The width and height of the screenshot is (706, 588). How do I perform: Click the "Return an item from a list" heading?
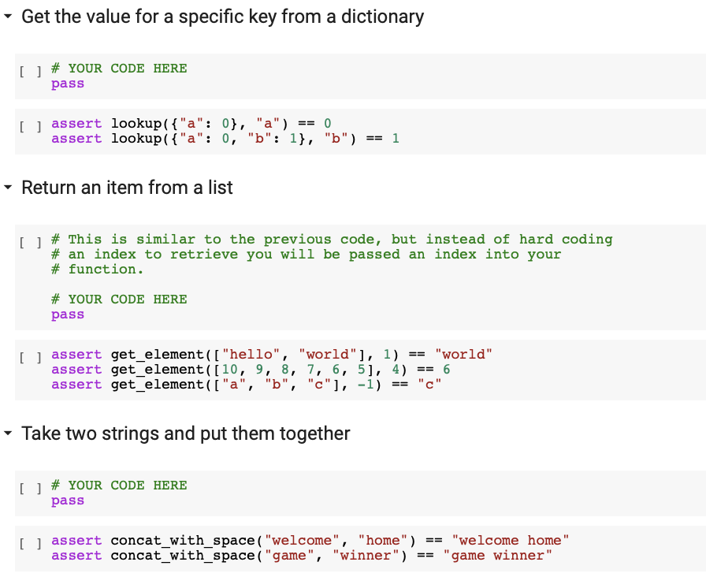pos(127,188)
